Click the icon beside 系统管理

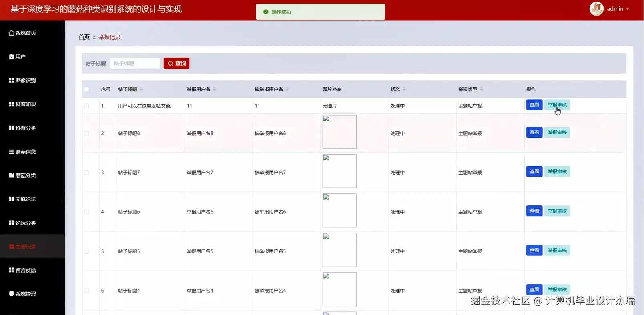tap(11, 294)
